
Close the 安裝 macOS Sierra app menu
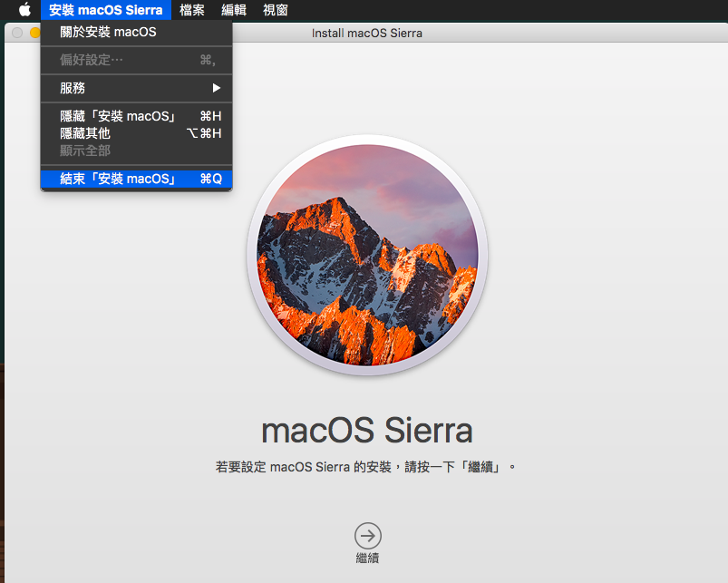(106, 10)
